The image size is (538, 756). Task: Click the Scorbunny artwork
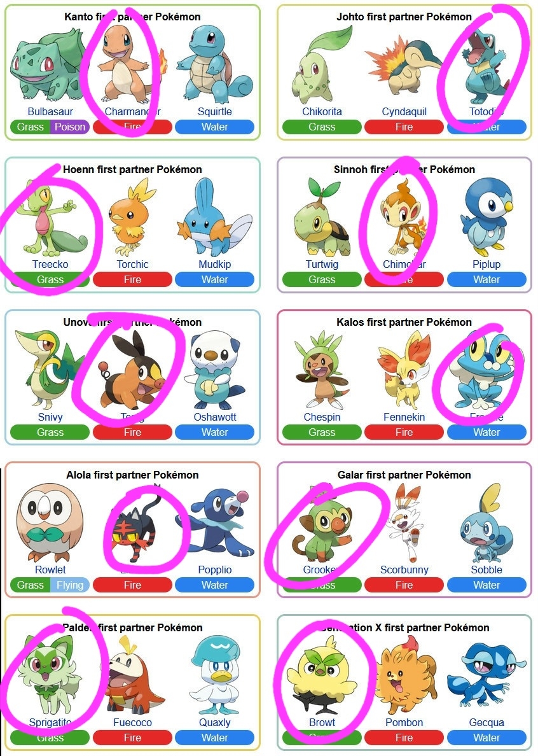coord(404,523)
